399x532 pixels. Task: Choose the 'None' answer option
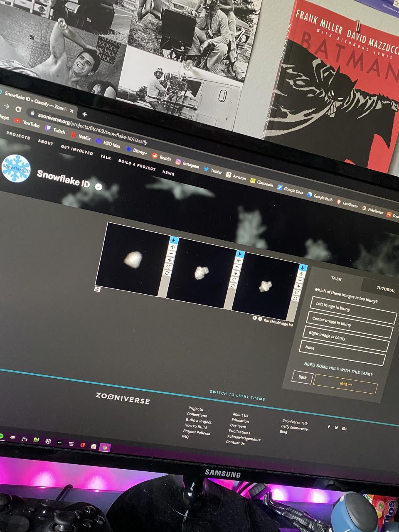point(342,353)
